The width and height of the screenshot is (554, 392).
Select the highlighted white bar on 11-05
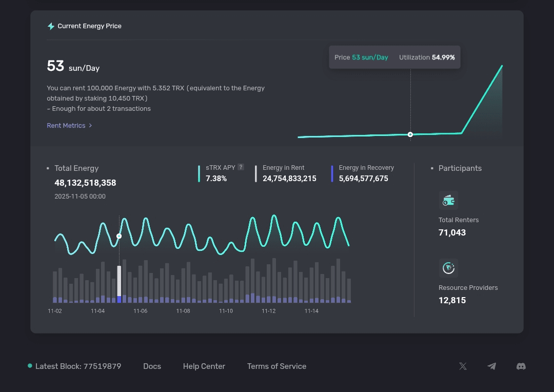click(x=120, y=281)
